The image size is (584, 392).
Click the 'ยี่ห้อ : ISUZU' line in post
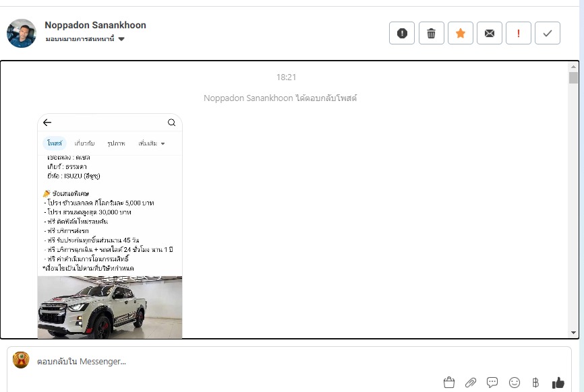[x=74, y=176]
